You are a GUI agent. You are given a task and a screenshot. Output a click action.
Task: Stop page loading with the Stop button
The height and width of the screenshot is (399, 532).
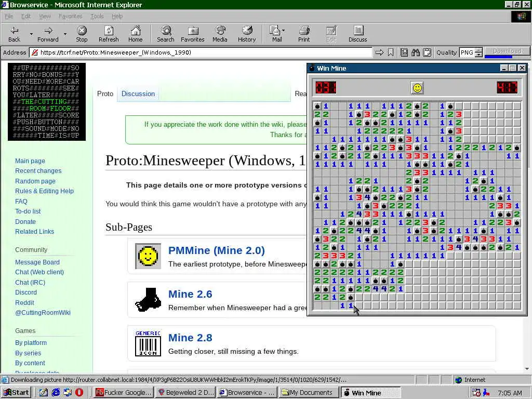click(x=82, y=34)
